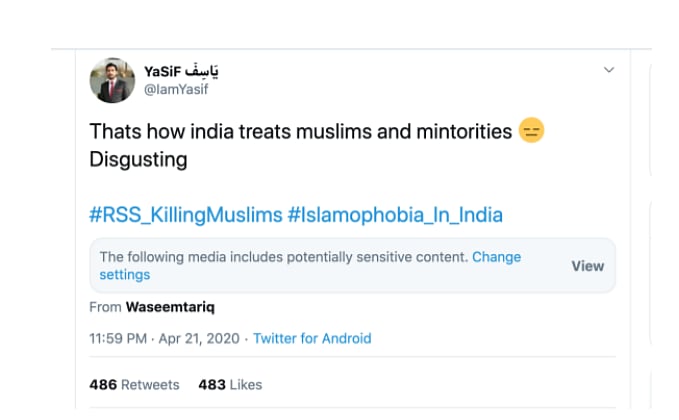The image size is (679, 420).
Task: Open the YaSiF display name
Action: click(165, 71)
